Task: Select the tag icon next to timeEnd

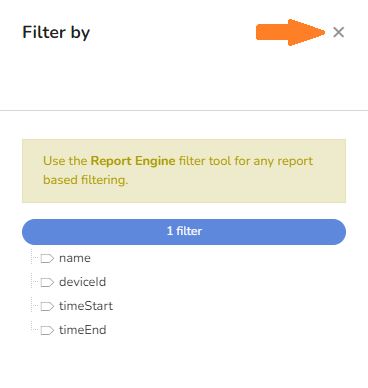Action: [x=47, y=330]
